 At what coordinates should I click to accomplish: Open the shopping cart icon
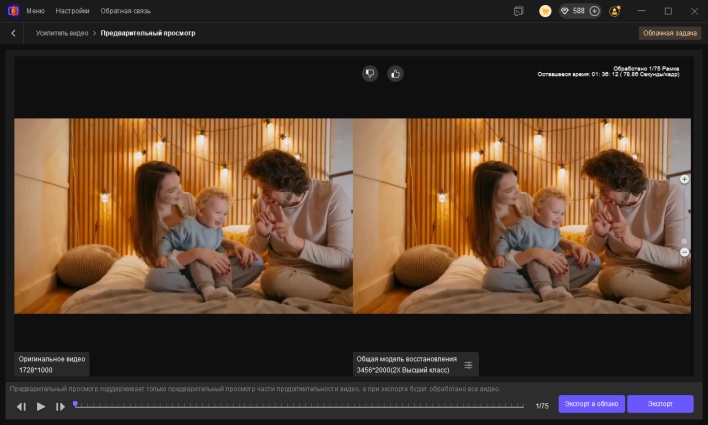pos(545,11)
